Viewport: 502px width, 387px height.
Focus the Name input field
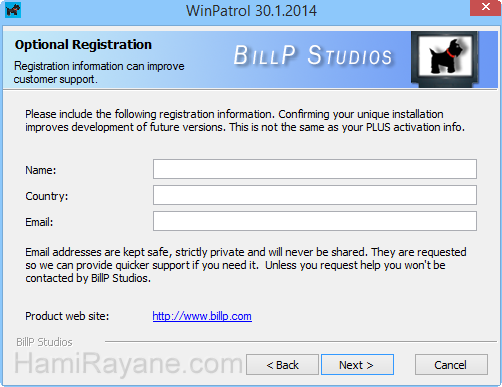pyautogui.click(x=315, y=169)
